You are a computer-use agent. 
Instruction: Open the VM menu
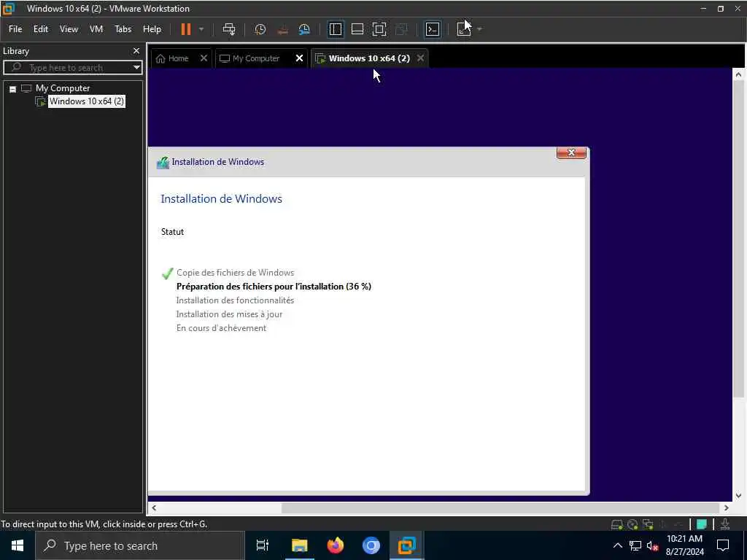[x=96, y=29]
